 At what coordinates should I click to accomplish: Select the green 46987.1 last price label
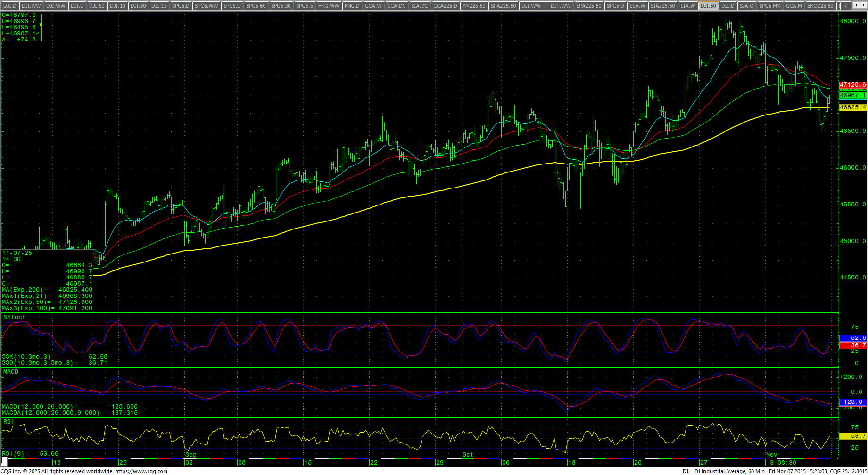point(852,95)
